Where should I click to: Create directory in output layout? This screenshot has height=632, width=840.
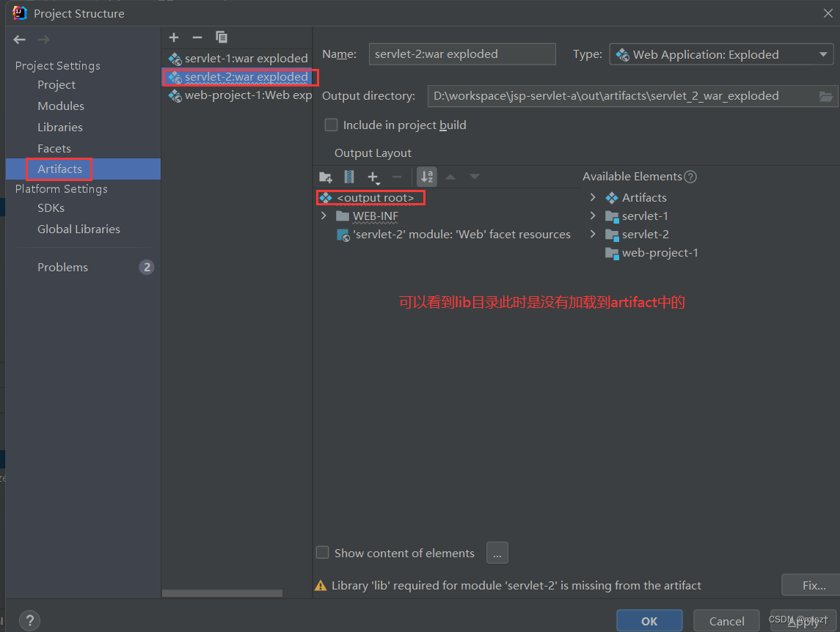(326, 177)
